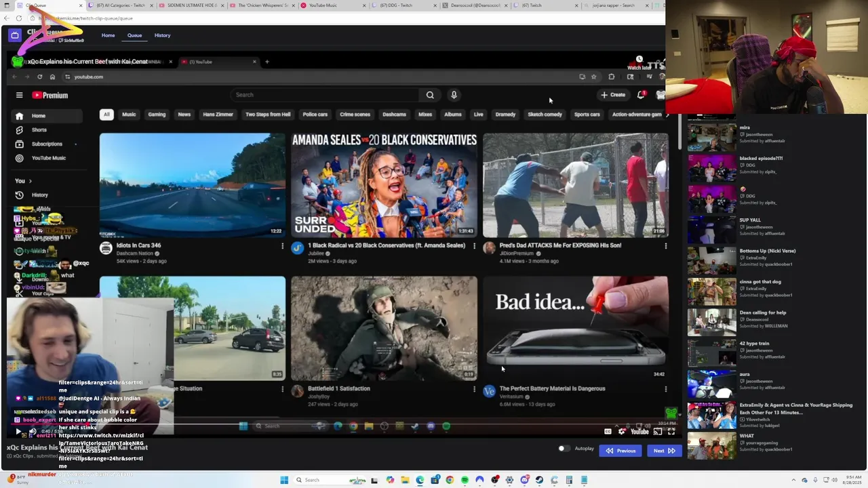Click the voice search microphone icon
The image size is (868, 488).
(x=454, y=95)
